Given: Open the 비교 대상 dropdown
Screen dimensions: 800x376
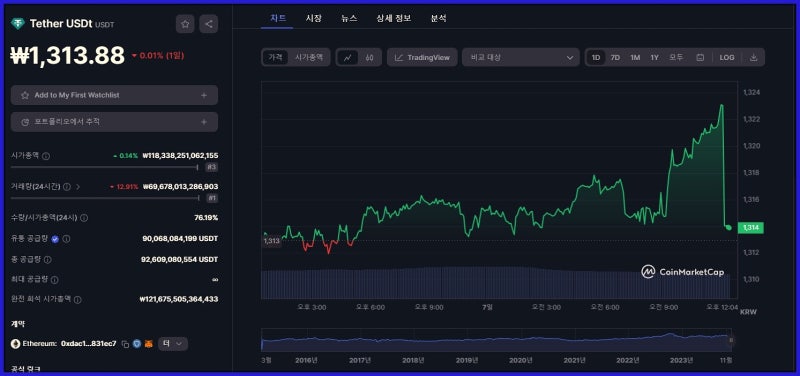Looking at the screenshot, I should point(521,58).
